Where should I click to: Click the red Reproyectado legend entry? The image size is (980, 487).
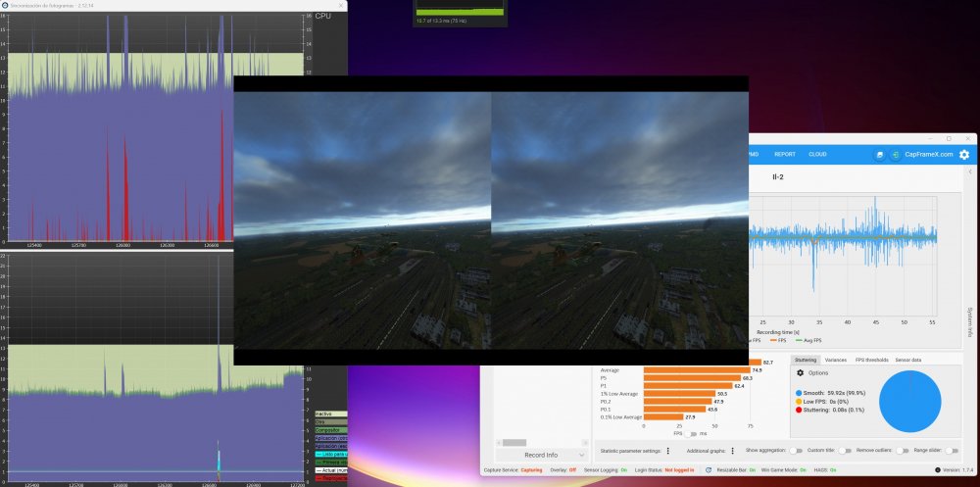[331, 478]
